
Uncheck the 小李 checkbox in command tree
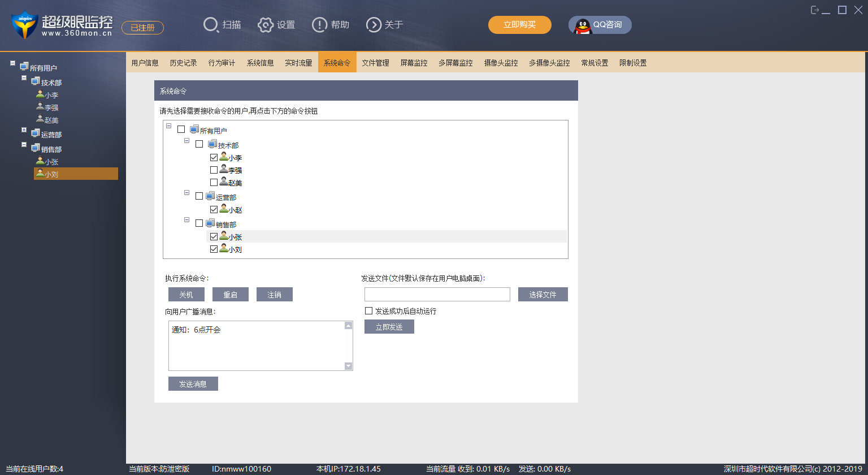pos(214,158)
